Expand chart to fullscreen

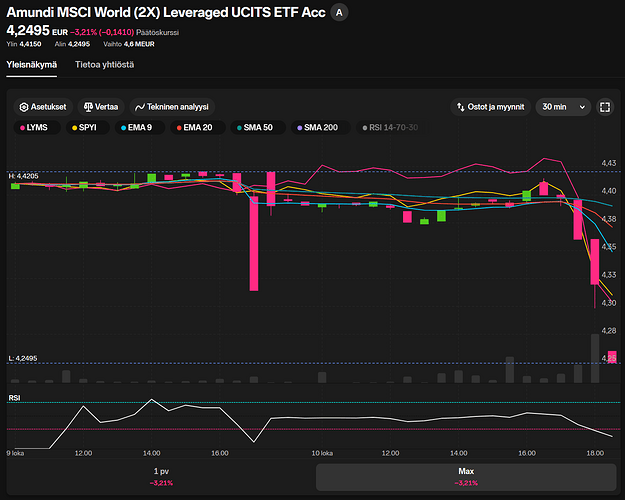click(605, 107)
